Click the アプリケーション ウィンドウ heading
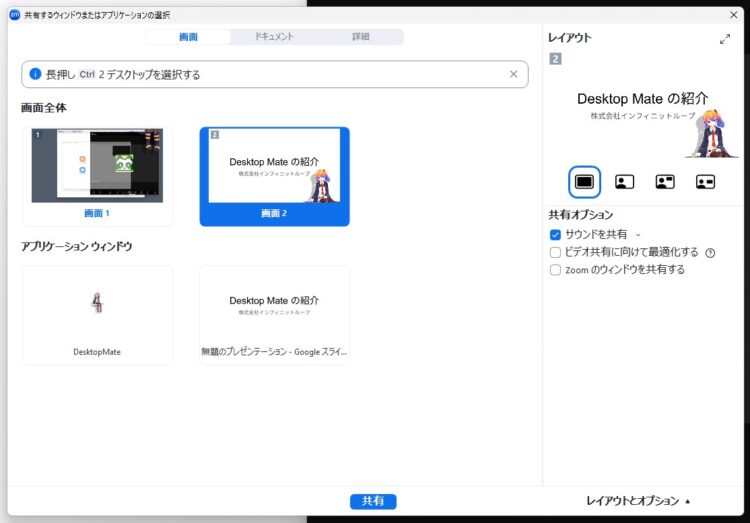750x523 pixels. pyautogui.click(x=77, y=246)
